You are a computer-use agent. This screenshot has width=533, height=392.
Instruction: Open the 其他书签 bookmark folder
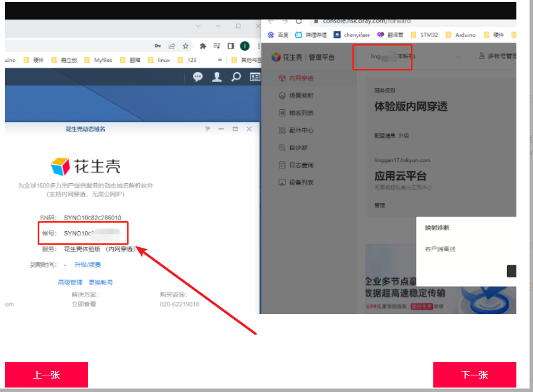click(x=246, y=60)
